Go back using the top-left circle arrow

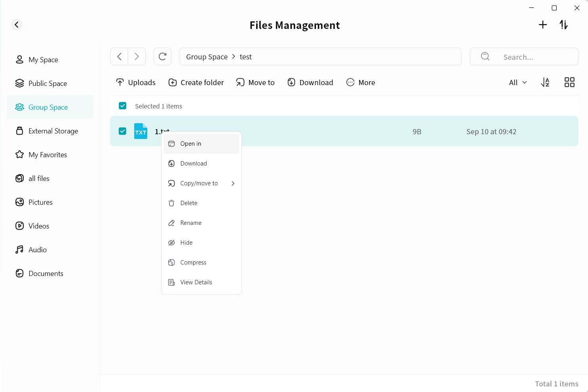click(x=17, y=25)
